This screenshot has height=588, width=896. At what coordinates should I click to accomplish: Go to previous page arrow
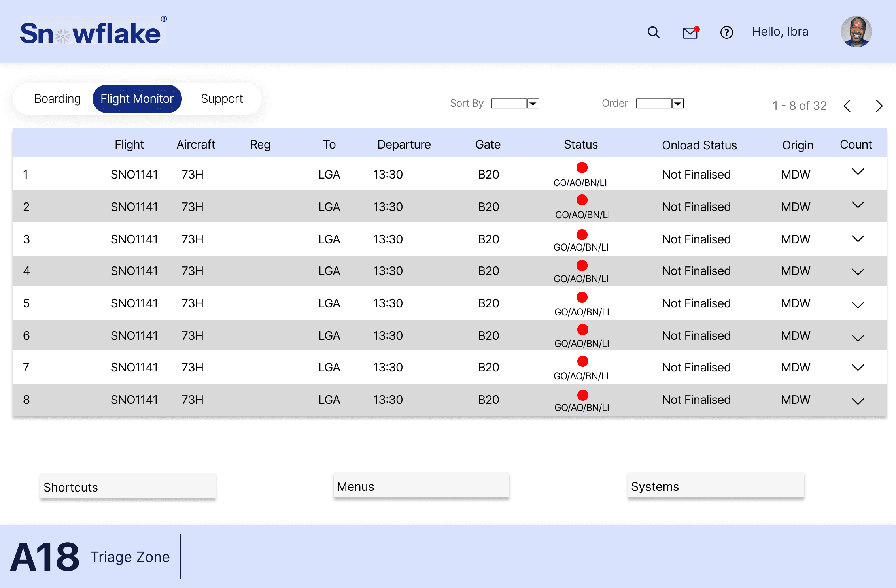point(847,106)
